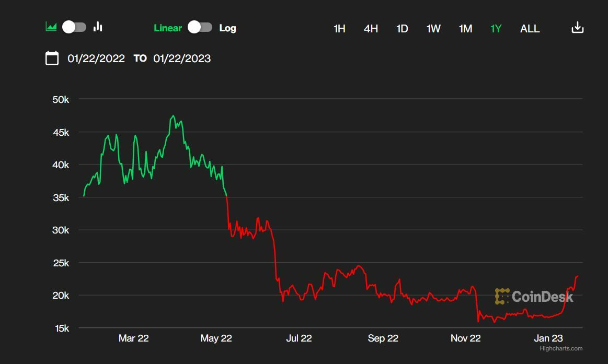Click the Jul 22 x-axis label
608x364 pixels.
coord(299,338)
